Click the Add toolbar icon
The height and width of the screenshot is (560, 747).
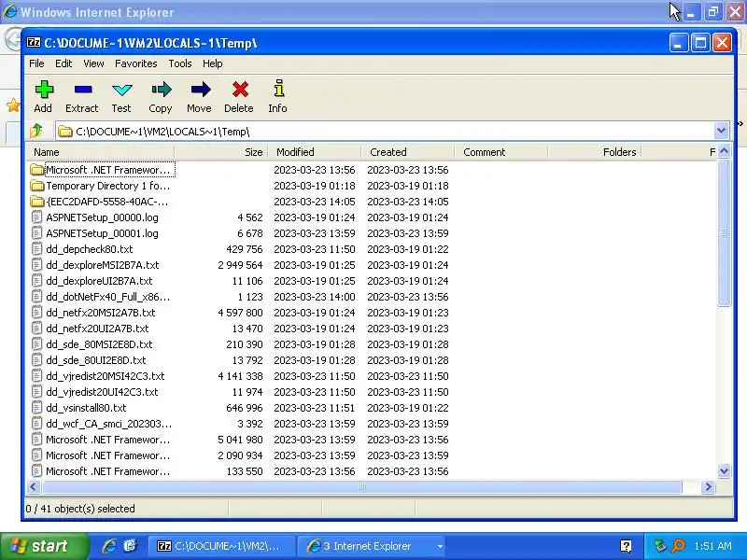click(43, 90)
